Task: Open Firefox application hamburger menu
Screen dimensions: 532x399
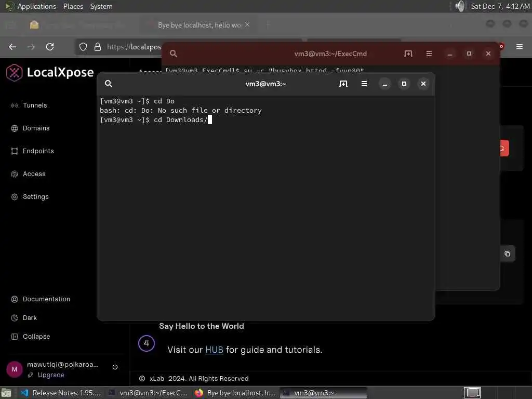Action: tap(520, 46)
